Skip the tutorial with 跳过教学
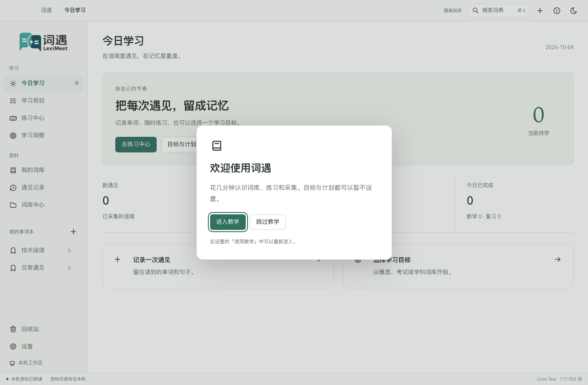 point(268,222)
